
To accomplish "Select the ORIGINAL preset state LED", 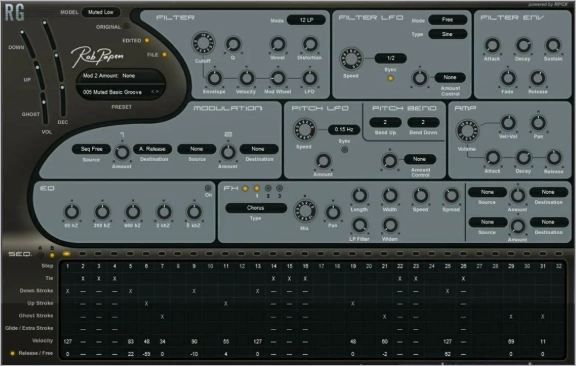I will tap(126, 26).
